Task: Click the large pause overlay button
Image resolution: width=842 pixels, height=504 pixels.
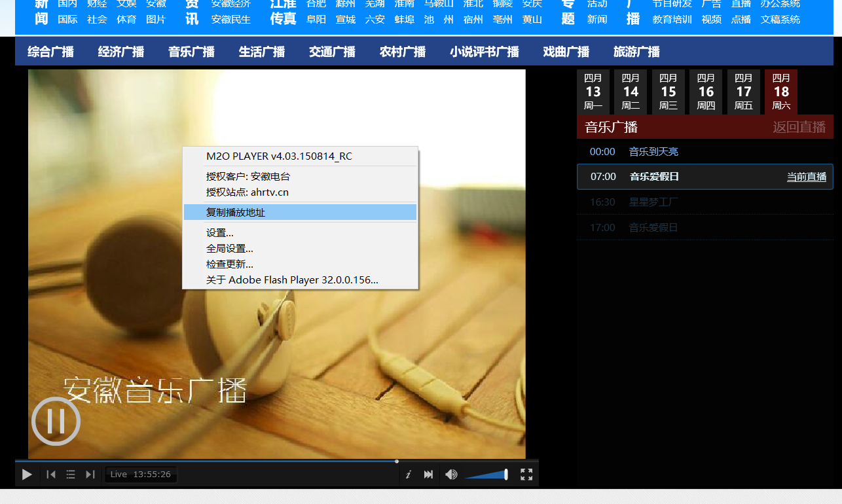Action: [x=56, y=421]
